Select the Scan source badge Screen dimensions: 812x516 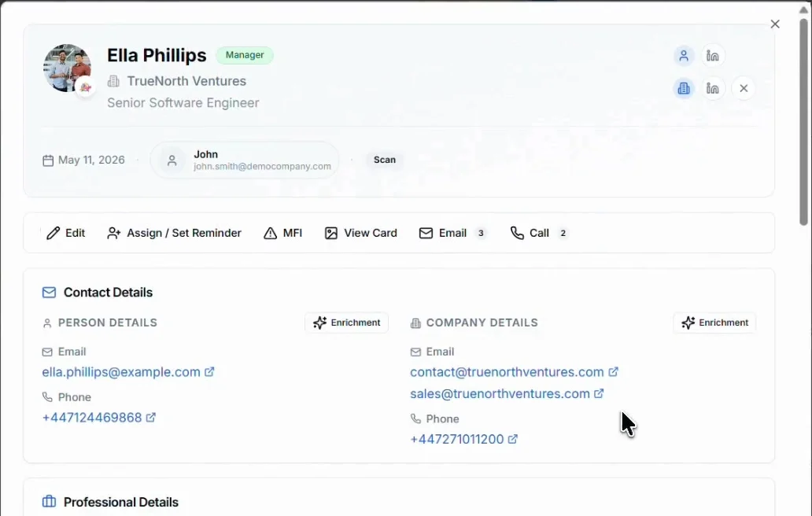(x=385, y=160)
